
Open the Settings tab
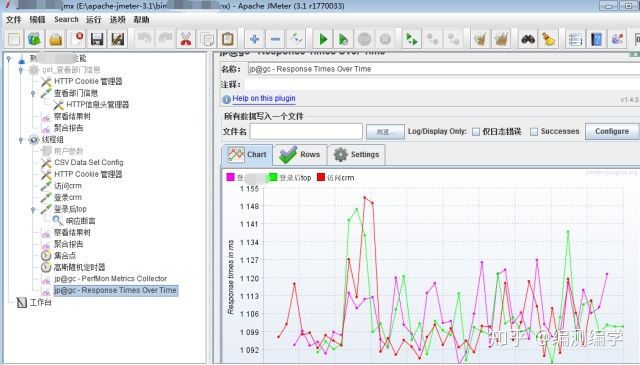(356, 155)
